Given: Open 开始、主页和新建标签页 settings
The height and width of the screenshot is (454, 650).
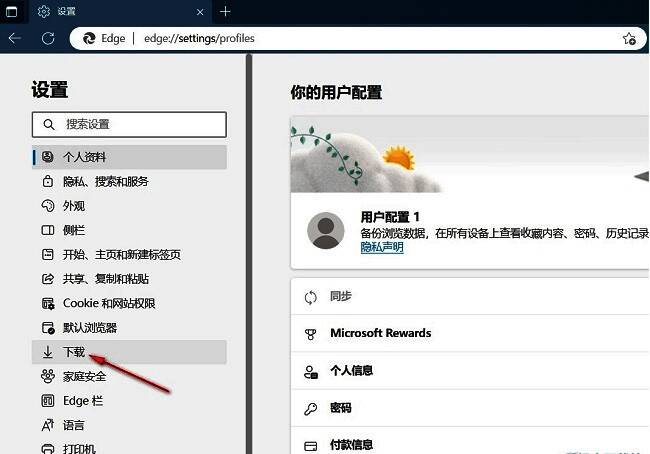Looking at the screenshot, I should pyautogui.click(x=121, y=254).
